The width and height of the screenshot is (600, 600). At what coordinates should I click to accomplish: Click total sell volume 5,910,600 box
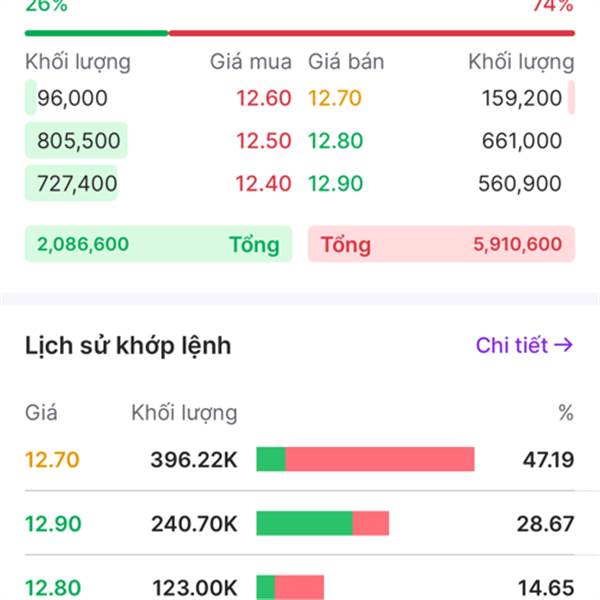[x=441, y=244]
